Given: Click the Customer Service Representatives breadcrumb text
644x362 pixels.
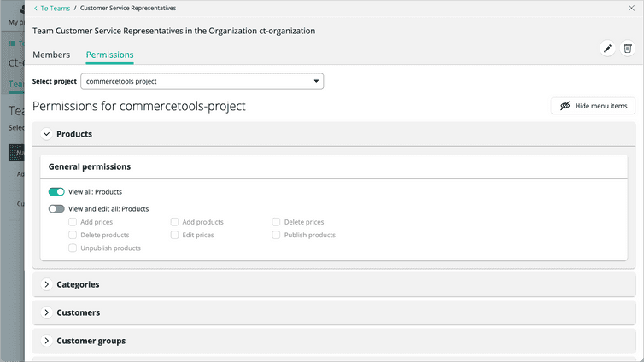Looking at the screenshot, I should 128,9.
